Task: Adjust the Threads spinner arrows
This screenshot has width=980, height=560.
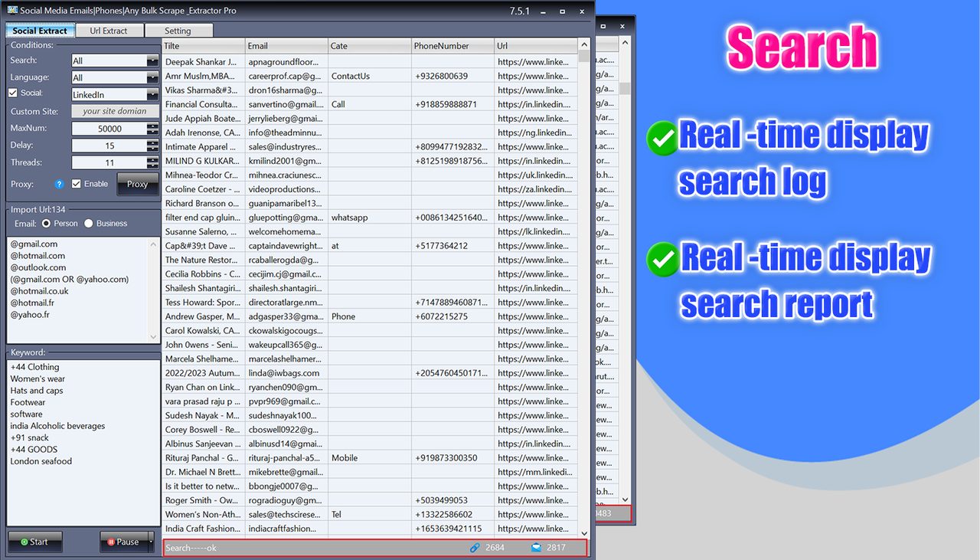Action: (152, 162)
